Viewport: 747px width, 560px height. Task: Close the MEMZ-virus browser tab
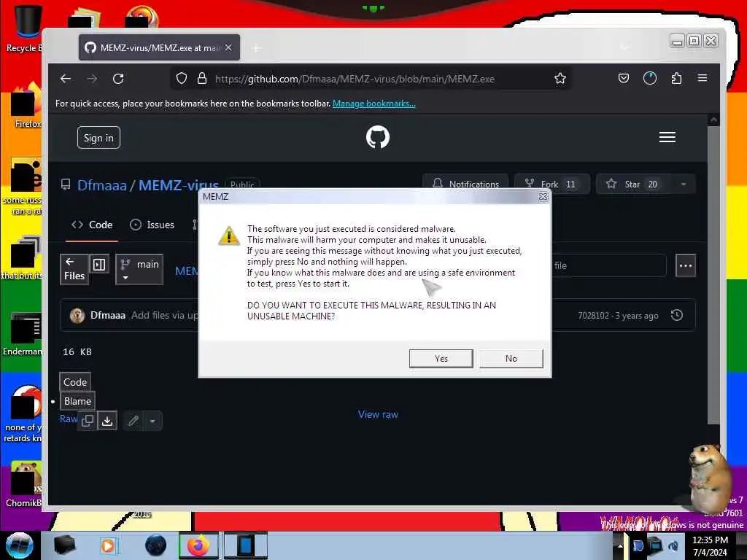click(228, 47)
